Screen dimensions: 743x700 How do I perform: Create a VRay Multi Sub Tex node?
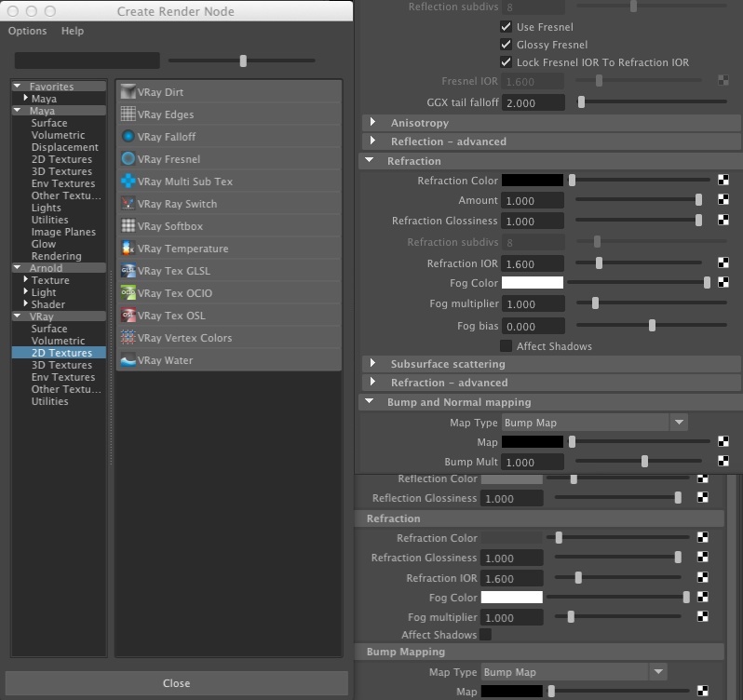point(228,182)
